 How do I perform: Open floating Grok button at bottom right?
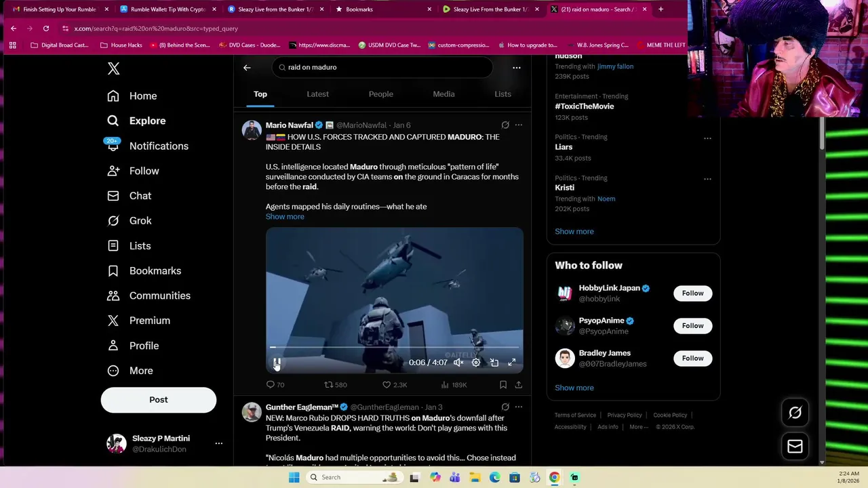[x=795, y=412]
